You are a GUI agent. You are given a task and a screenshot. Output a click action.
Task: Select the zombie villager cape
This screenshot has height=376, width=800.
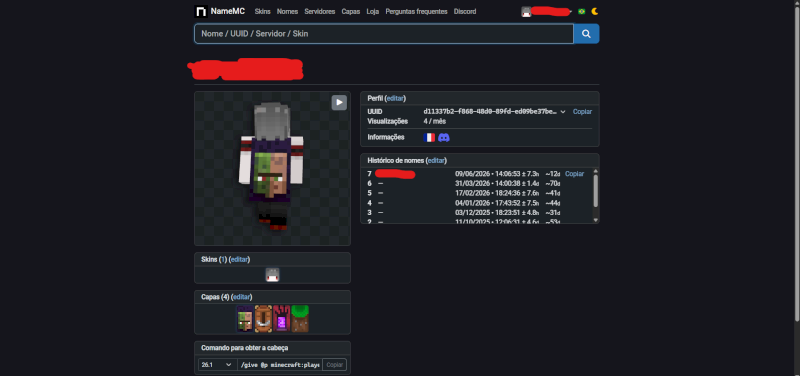coord(245,319)
